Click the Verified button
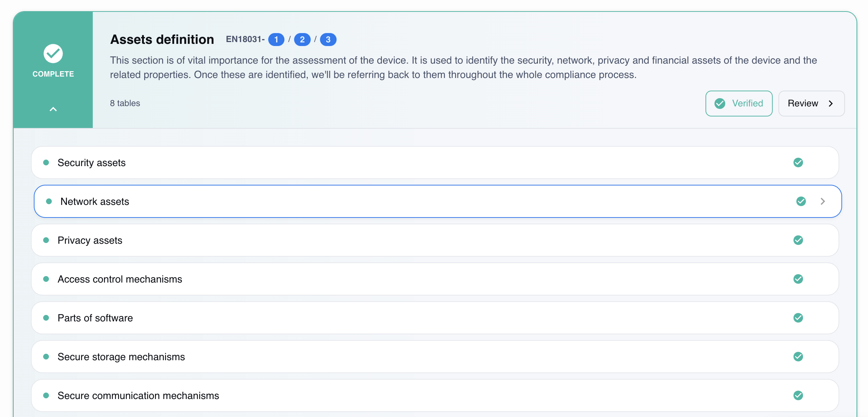 (x=739, y=104)
